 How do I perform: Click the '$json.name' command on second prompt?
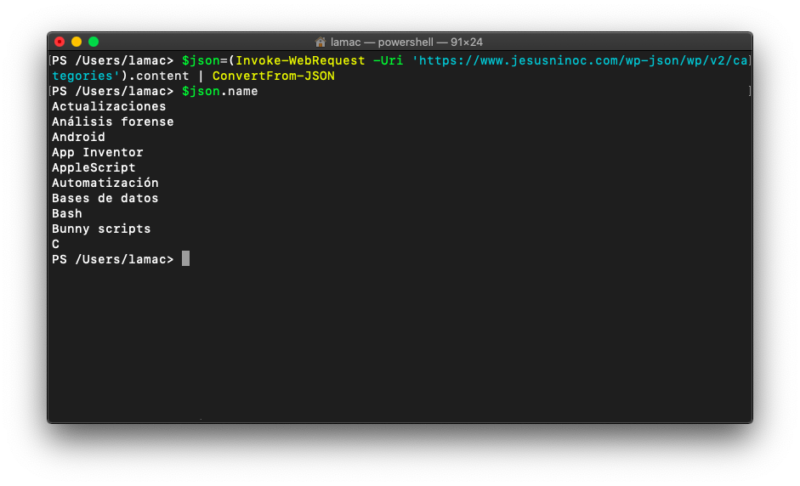click(220, 91)
